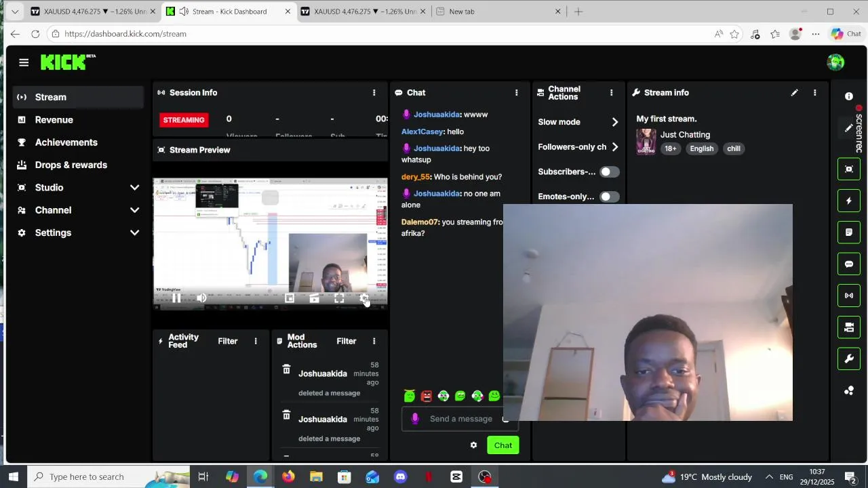The width and height of the screenshot is (868, 488).
Task: Open Discord from the Windows taskbar
Action: pos(400,477)
